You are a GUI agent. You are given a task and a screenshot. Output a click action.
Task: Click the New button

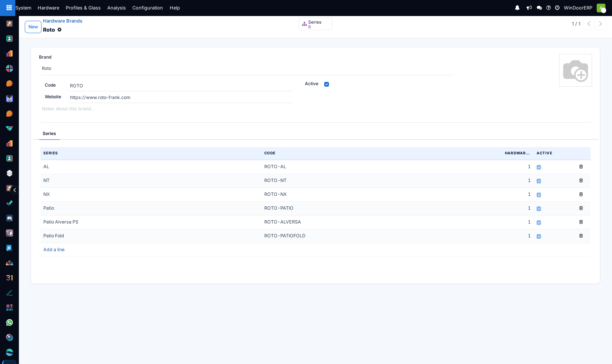click(33, 27)
